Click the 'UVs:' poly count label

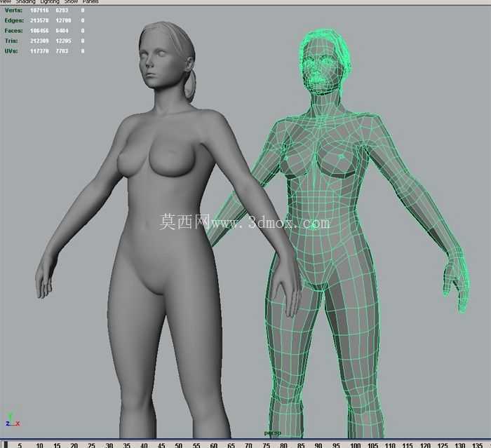(x=11, y=50)
